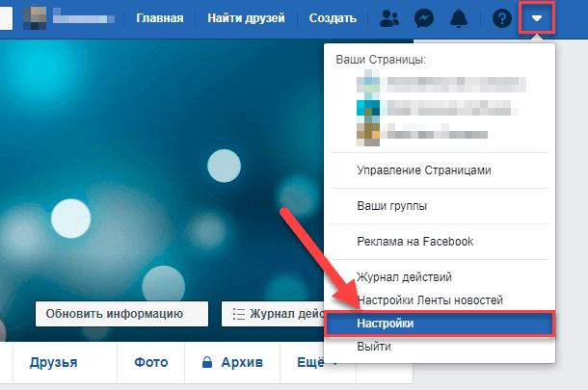Select Управление Страницами menu entry

point(440,170)
